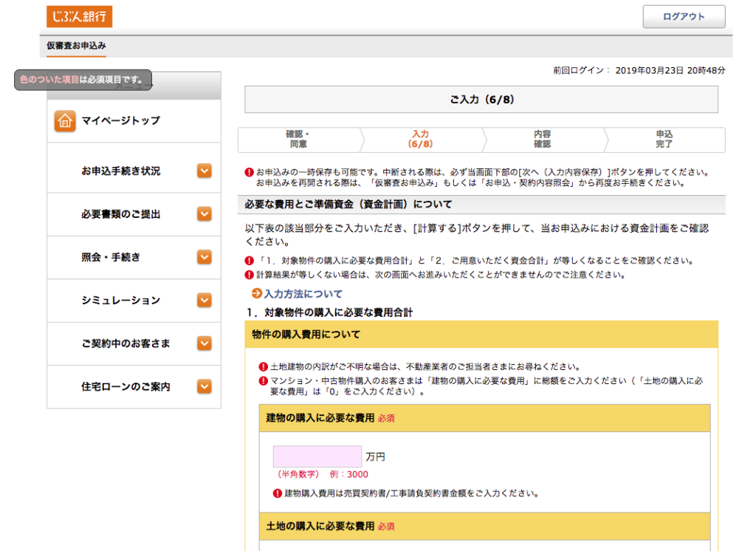Open the マイページトップ menu item

[x=134, y=120]
